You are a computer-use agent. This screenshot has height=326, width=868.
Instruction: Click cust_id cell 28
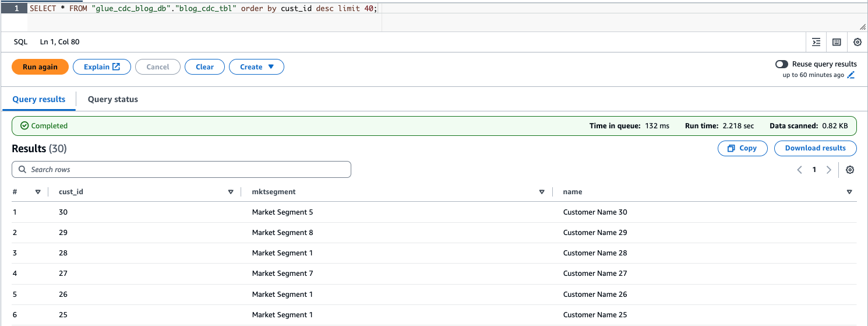click(x=63, y=253)
